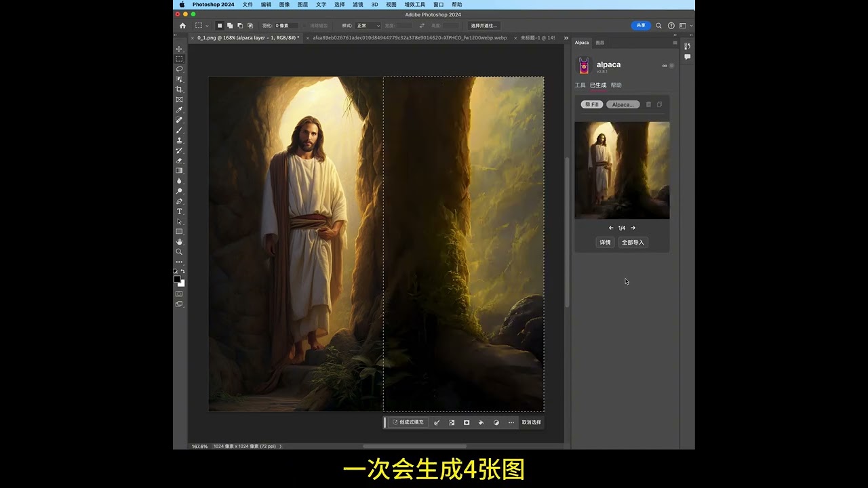Select the Zoom tool in toolbox
The height and width of the screenshot is (488, 868).
pos(179,252)
